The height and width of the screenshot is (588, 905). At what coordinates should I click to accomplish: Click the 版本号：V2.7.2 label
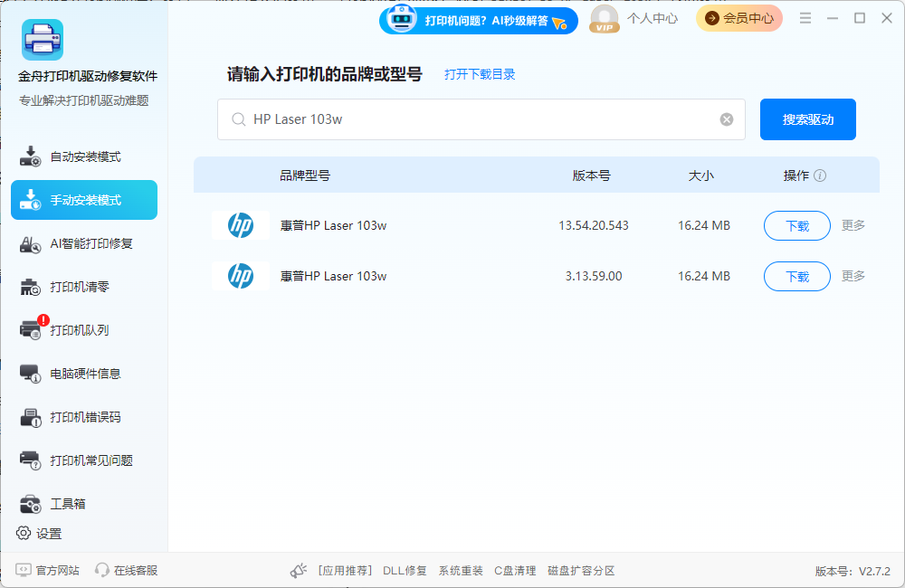click(853, 572)
